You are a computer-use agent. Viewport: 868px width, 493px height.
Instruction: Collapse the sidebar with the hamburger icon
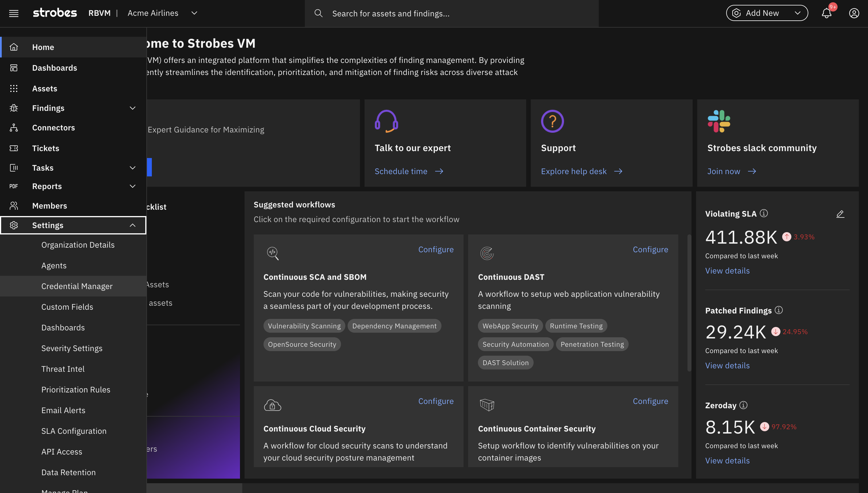(13, 13)
